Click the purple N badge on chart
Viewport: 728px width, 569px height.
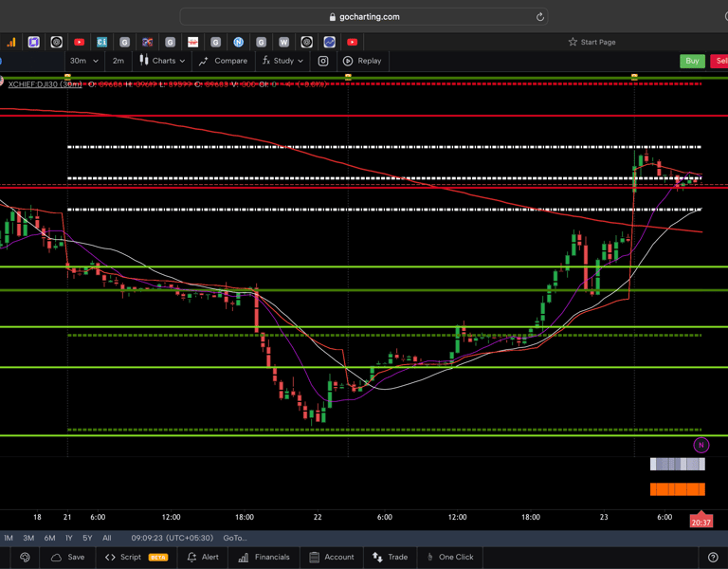(701, 445)
